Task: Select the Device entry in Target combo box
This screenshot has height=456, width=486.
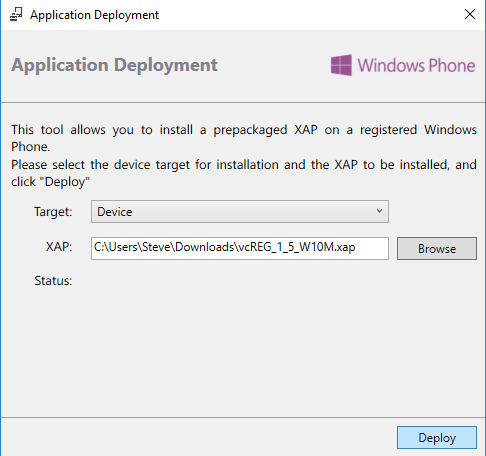Action: 115,212
